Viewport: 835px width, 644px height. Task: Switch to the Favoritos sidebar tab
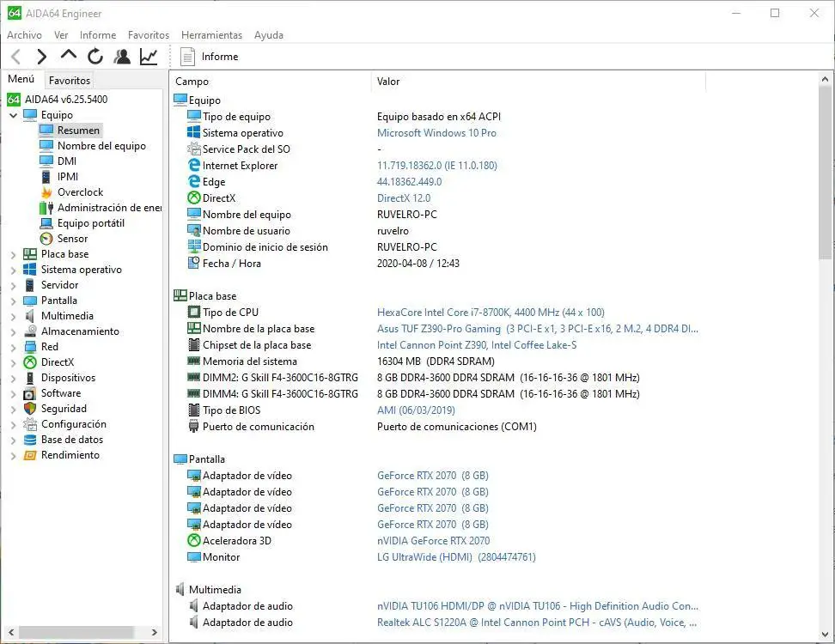point(70,81)
